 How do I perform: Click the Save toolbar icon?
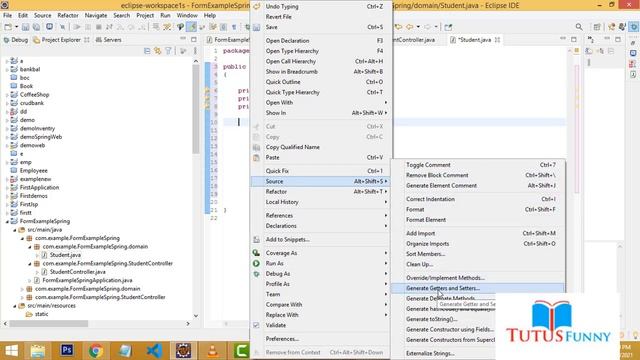(25, 27)
